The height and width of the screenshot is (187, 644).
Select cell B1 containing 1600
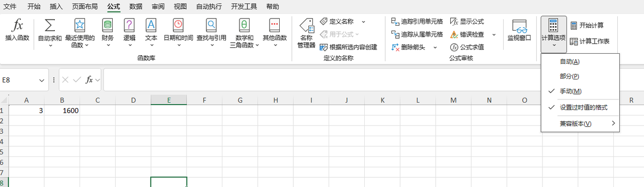(x=62, y=111)
